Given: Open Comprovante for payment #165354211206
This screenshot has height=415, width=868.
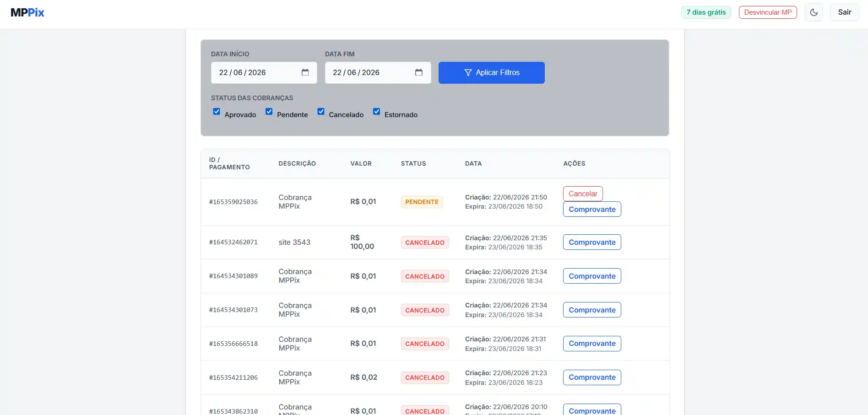Looking at the screenshot, I should (592, 377).
